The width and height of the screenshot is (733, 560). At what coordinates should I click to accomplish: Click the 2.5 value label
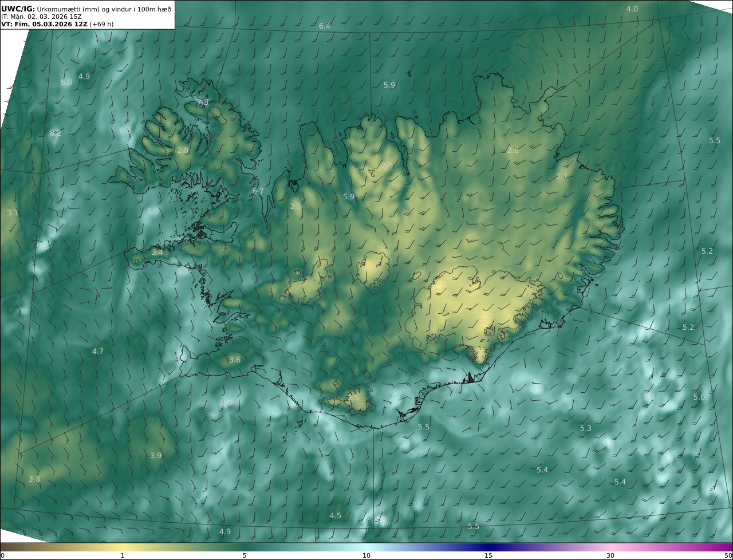[296, 207]
